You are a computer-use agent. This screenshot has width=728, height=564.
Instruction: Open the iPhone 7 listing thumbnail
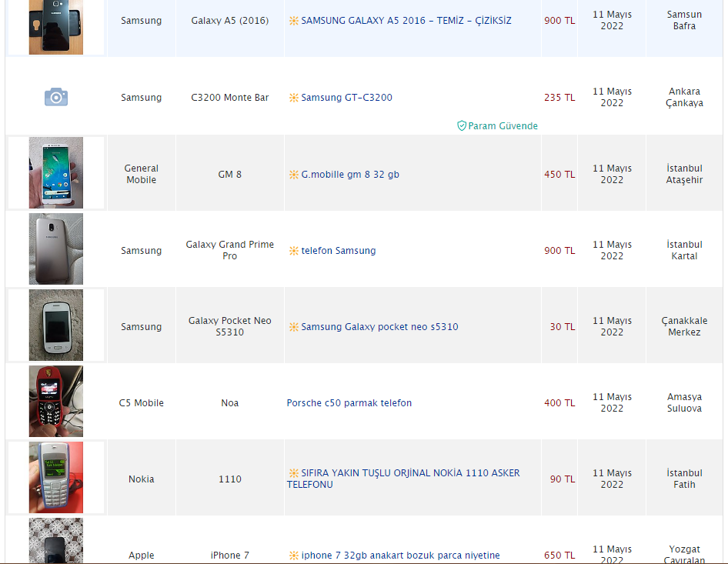[x=55, y=541]
